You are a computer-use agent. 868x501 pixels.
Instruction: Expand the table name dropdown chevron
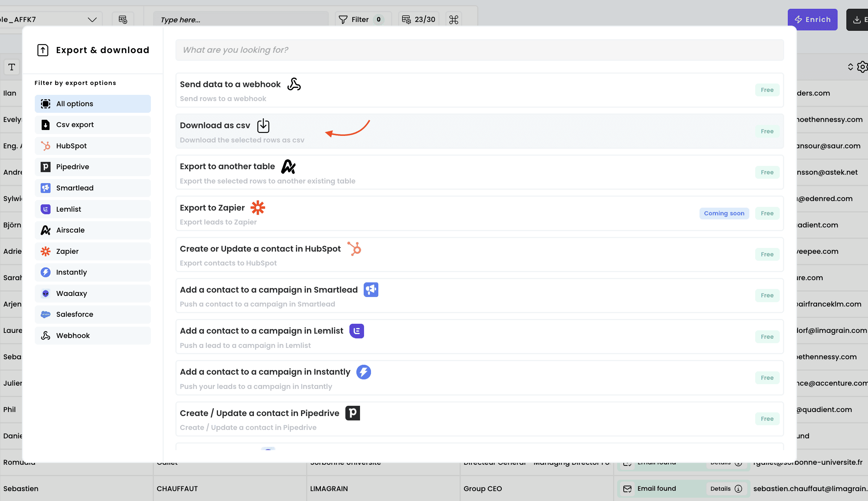(x=92, y=19)
